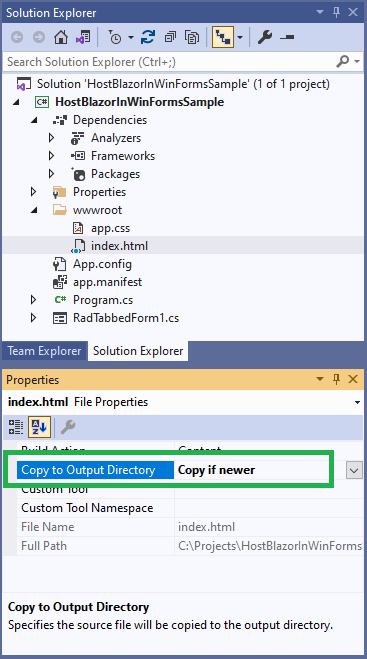Switch Properties to Categorized view

[16, 427]
